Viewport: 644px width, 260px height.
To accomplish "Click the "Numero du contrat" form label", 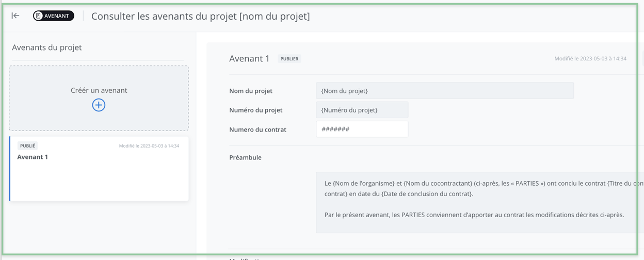I will (x=257, y=129).
